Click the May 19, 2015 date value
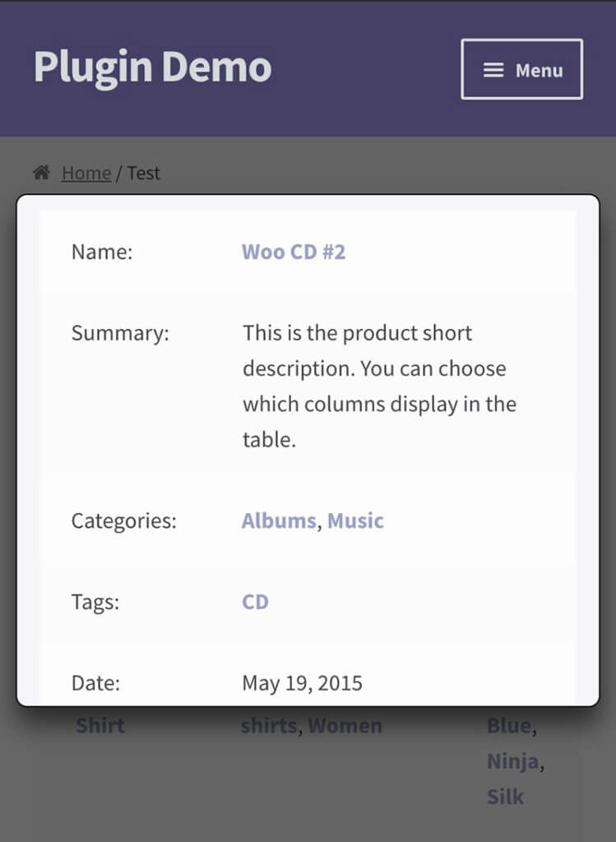This screenshot has width=616, height=842. [x=301, y=682]
